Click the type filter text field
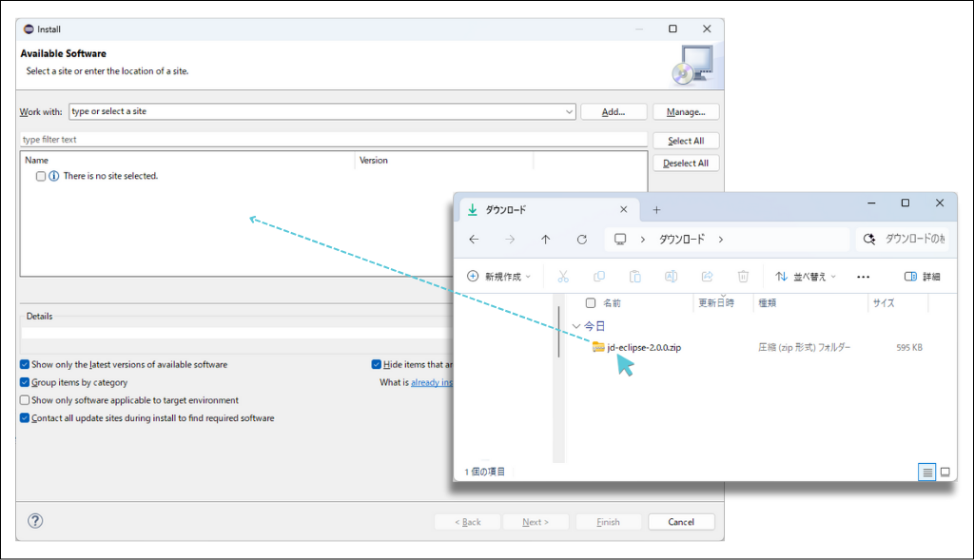974x560 pixels. coord(333,140)
